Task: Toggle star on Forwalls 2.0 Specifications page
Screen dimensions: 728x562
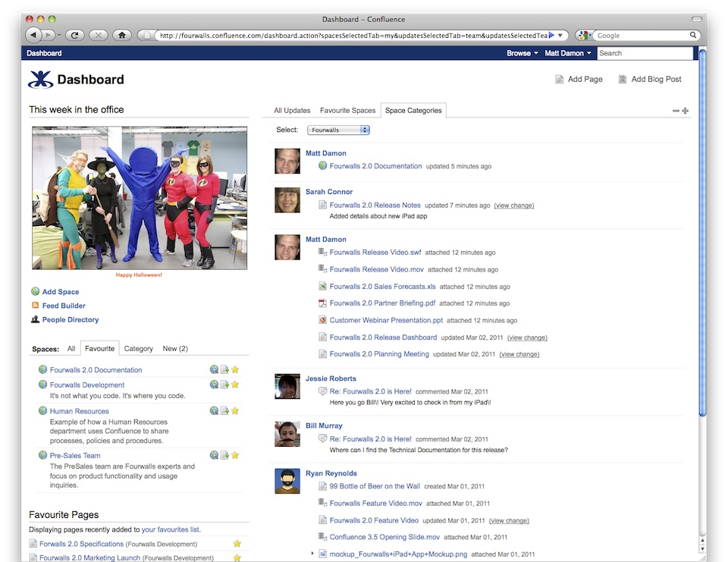Action: (x=237, y=544)
